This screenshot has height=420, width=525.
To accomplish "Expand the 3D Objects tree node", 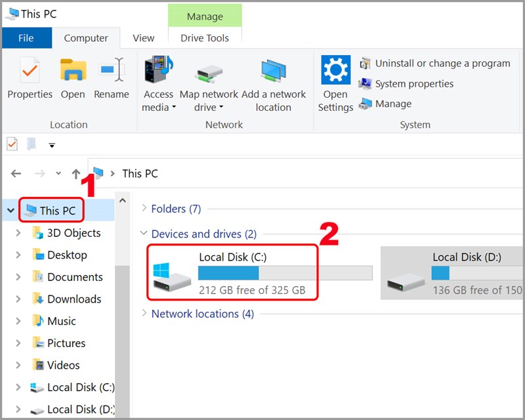I will pos(18,232).
